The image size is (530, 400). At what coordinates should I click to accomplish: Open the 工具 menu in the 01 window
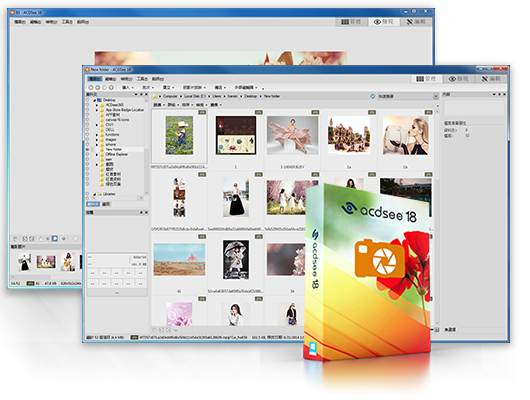pos(67,22)
